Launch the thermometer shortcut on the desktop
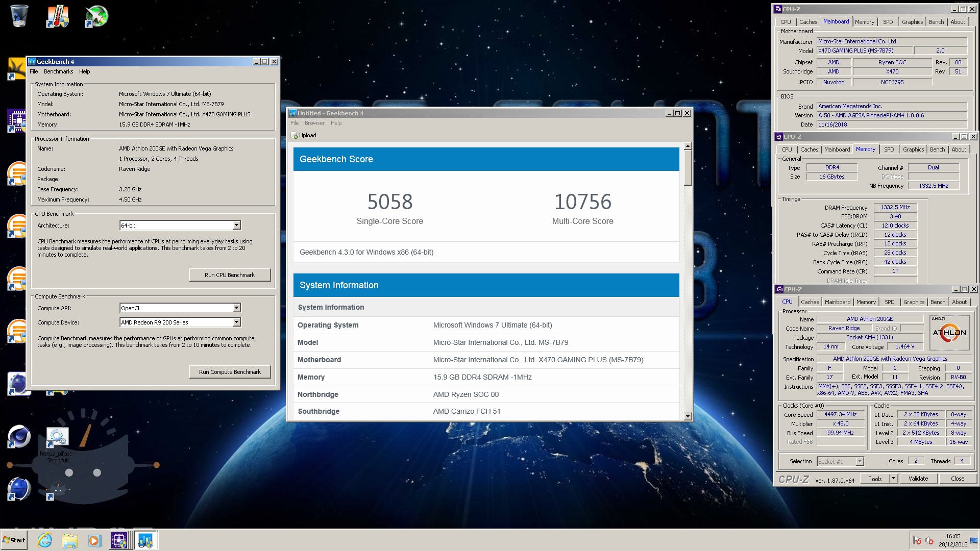Screen dimensions: 980x551 tap(57, 16)
